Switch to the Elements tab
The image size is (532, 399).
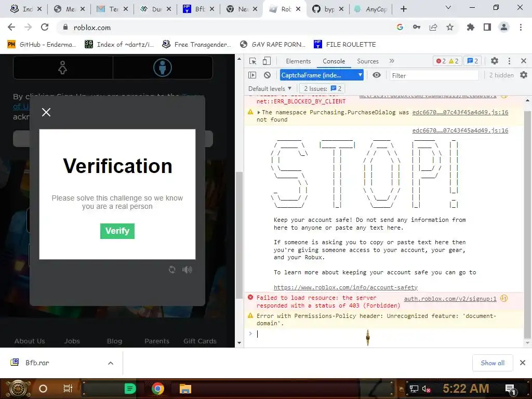(x=298, y=61)
